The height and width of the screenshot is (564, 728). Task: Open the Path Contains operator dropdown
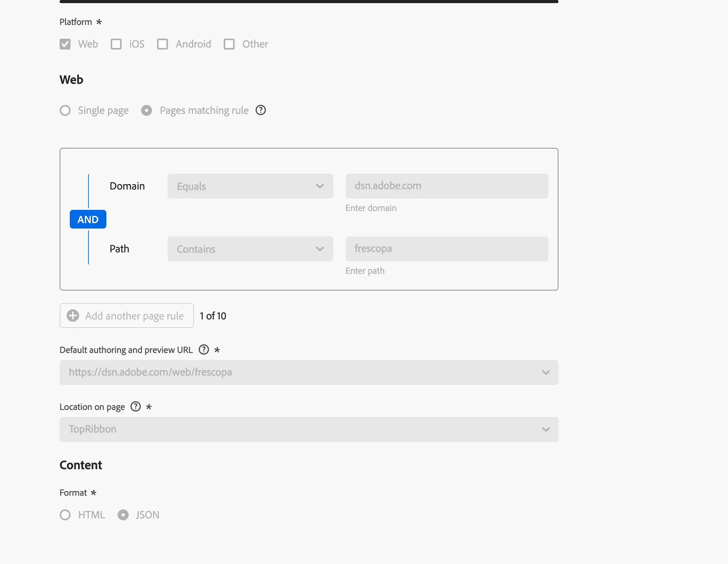click(250, 249)
